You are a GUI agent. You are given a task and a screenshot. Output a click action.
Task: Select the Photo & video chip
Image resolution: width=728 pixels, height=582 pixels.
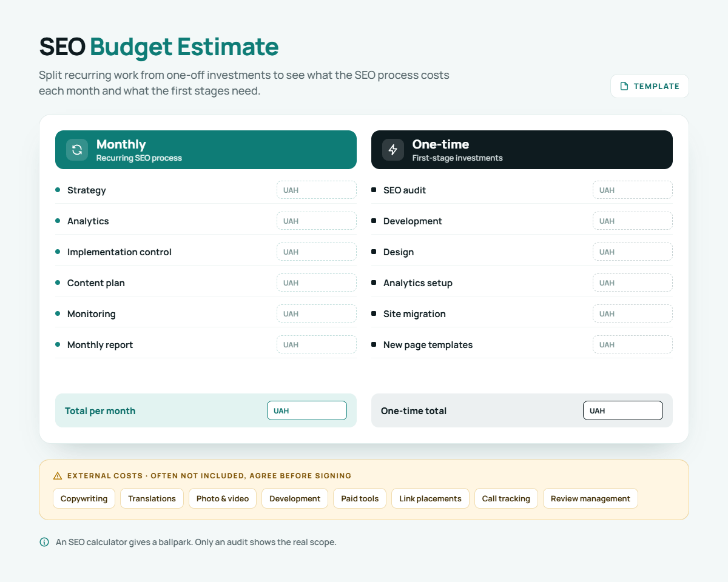(x=223, y=498)
